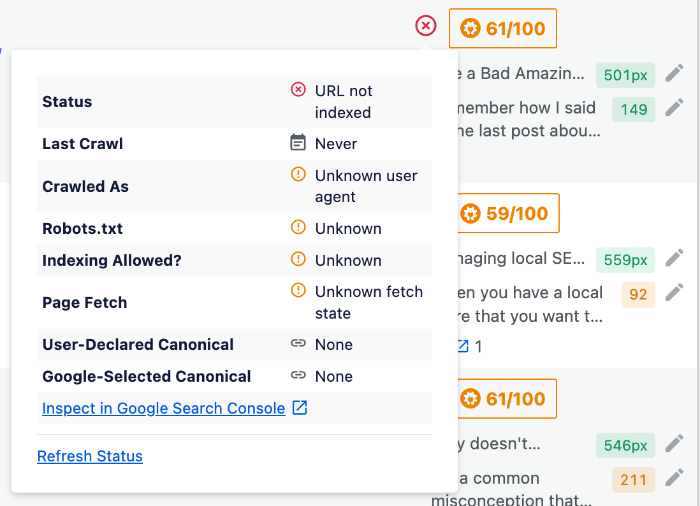Click the 149 description length badge

click(633, 109)
